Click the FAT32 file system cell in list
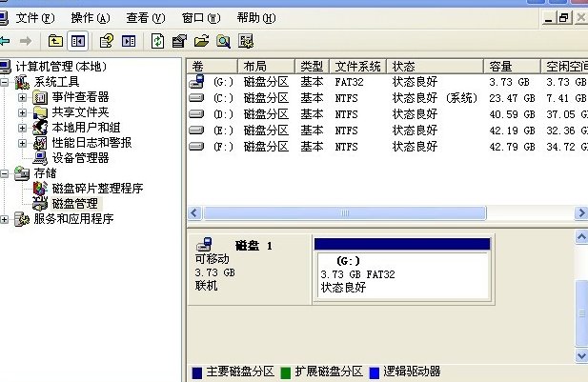Image resolution: width=588 pixels, height=382 pixels. pos(349,82)
